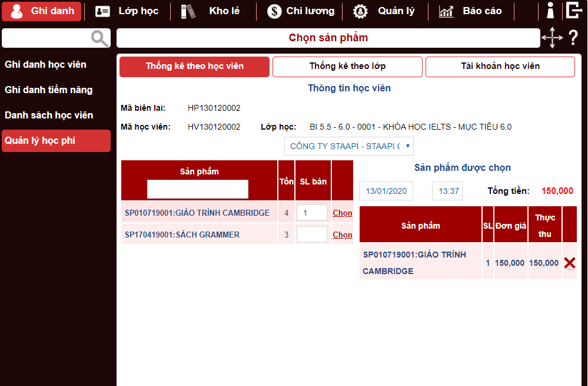This screenshot has width=588, height=386.
Task: Click Chọn link for Sách Grammer
Action: point(343,235)
